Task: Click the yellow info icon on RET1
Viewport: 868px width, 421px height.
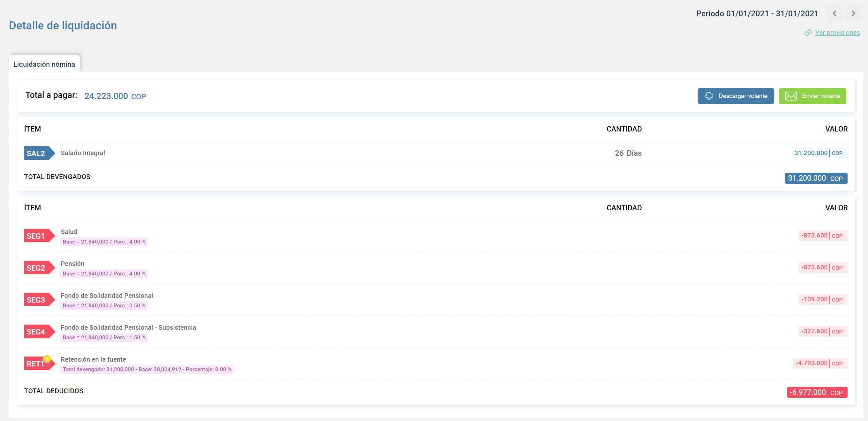Action: tap(47, 359)
